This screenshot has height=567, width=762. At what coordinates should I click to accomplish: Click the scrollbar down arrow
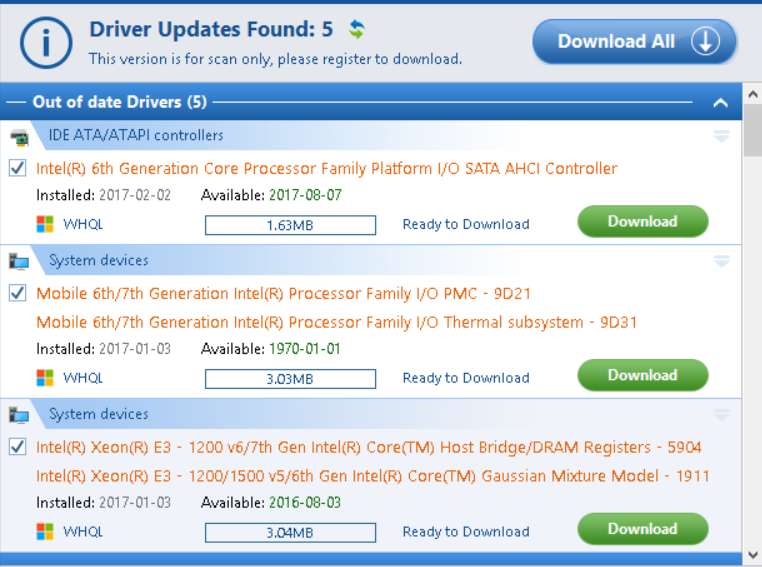(x=753, y=555)
